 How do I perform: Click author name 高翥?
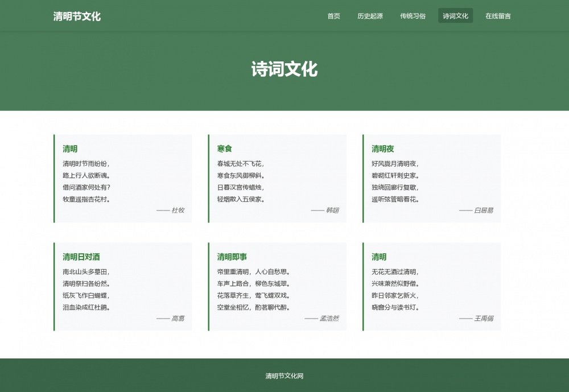(178, 319)
